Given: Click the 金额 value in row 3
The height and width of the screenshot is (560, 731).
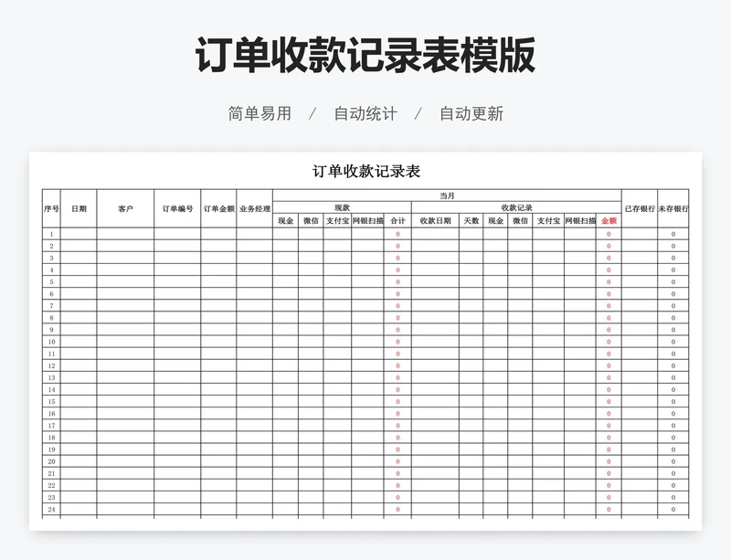Looking at the screenshot, I should pos(609,258).
